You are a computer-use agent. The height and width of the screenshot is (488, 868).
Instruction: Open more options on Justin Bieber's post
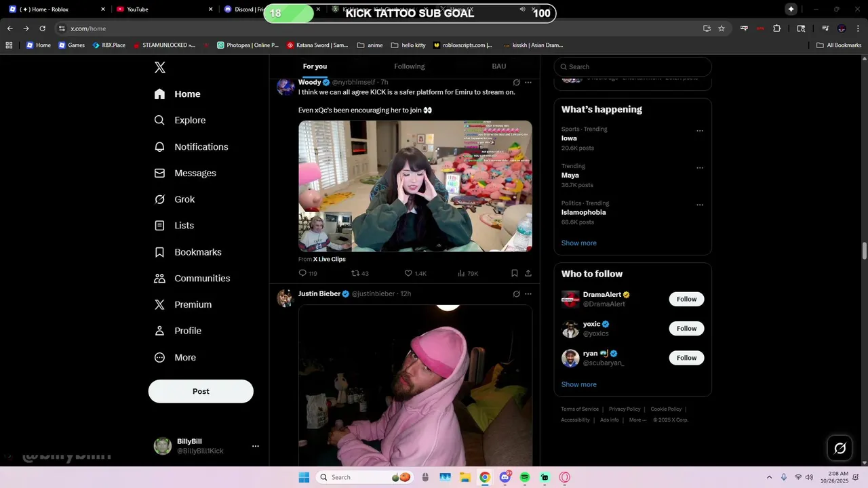[x=528, y=294]
